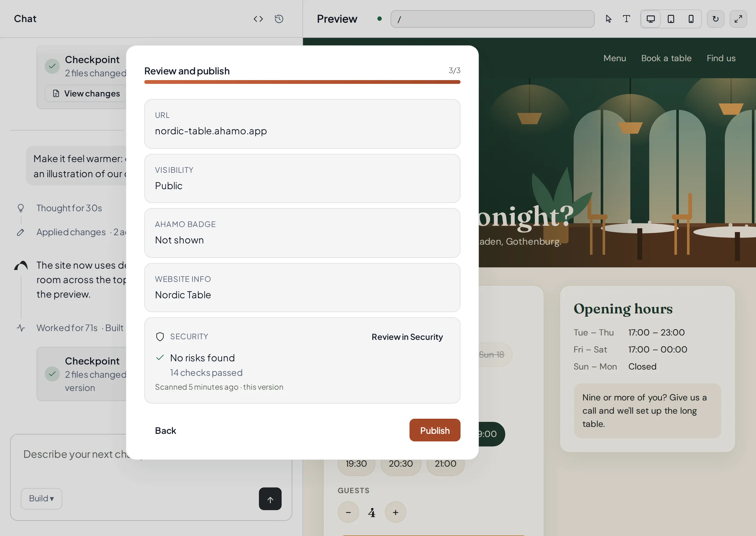Click the preview URL path field
The image size is (756, 536).
pos(493,19)
